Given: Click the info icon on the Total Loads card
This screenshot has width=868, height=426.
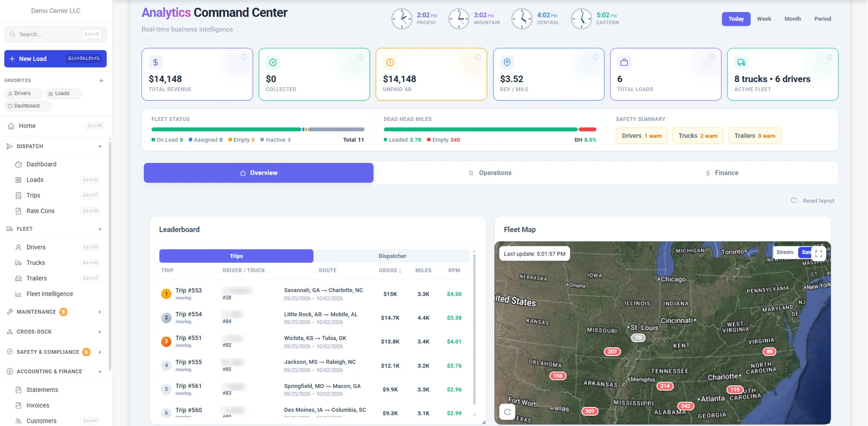Looking at the screenshot, I should (712, 57).
